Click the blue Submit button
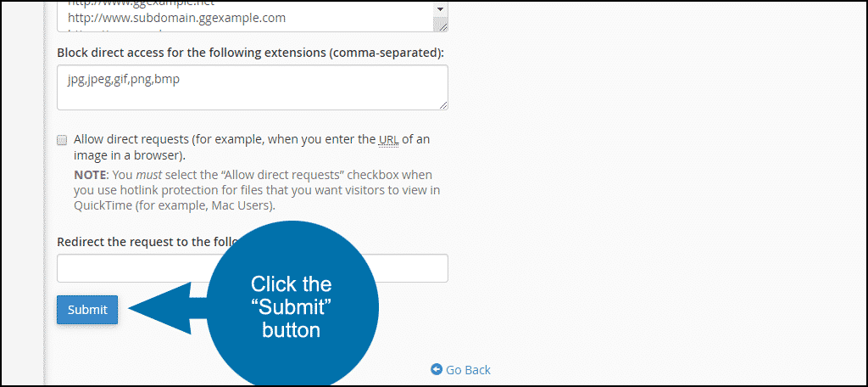Viewport: 868px width, 387px height. (87, 310)
